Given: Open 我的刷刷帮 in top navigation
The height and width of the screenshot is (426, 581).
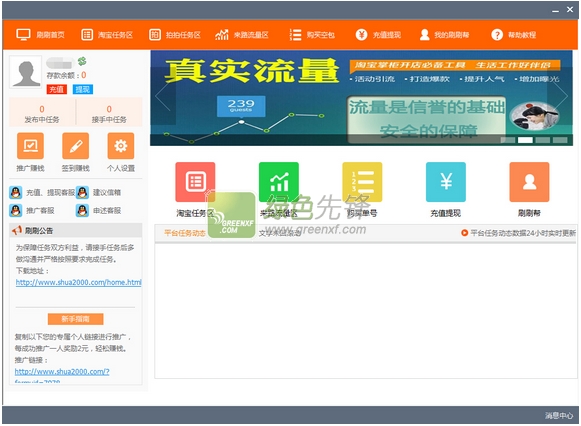Looking at the screenshot, I should 444,35.
